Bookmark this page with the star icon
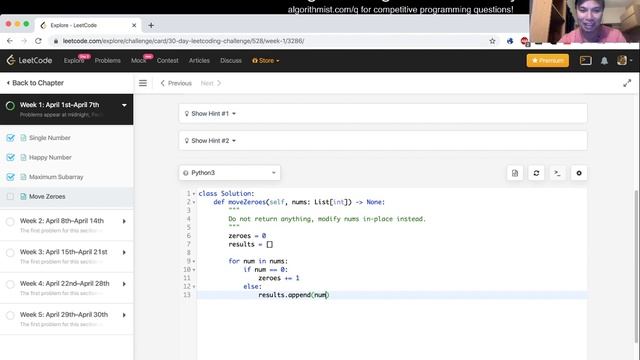 (492, 41)
